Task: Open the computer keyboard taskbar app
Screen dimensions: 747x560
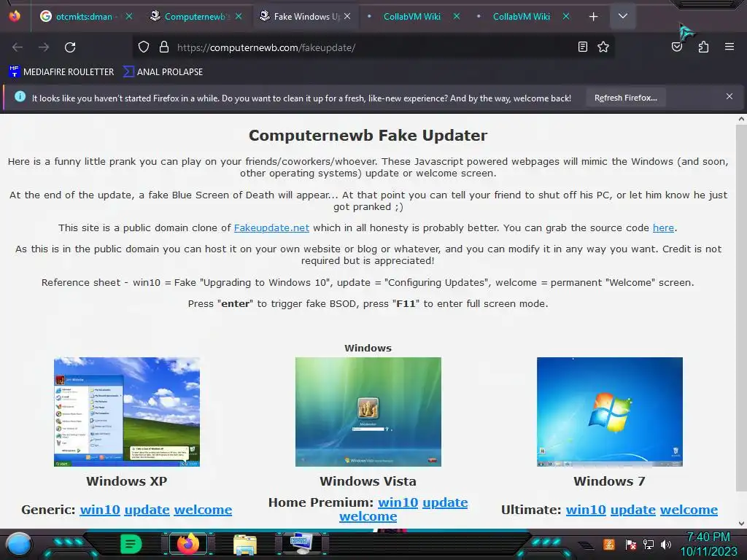Action: (x=301, y=544)
